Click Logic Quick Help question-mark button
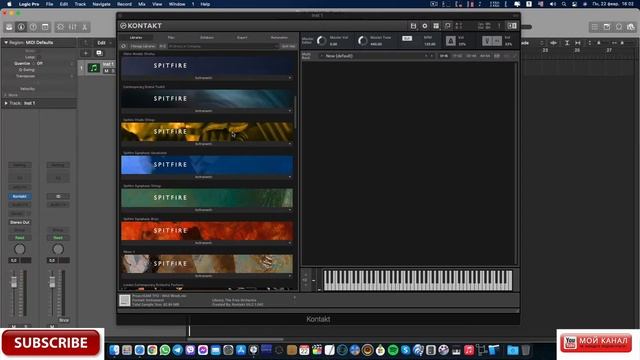The height and width of the screenshot is (360, 640). pos(33,27)
